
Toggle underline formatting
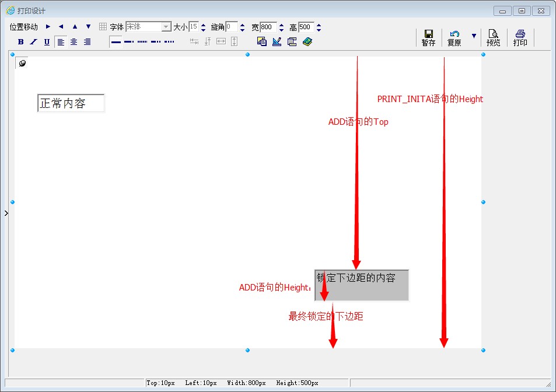click(x=47, y=42)
